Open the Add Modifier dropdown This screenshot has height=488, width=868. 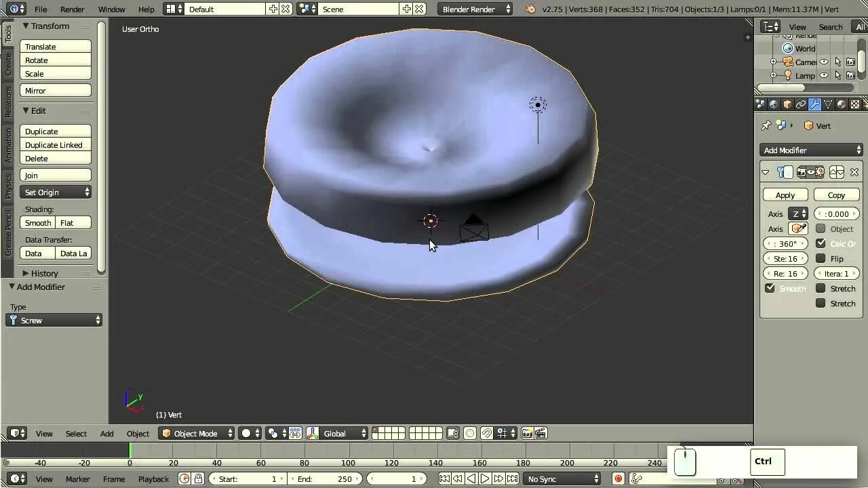tap(812, 150)
